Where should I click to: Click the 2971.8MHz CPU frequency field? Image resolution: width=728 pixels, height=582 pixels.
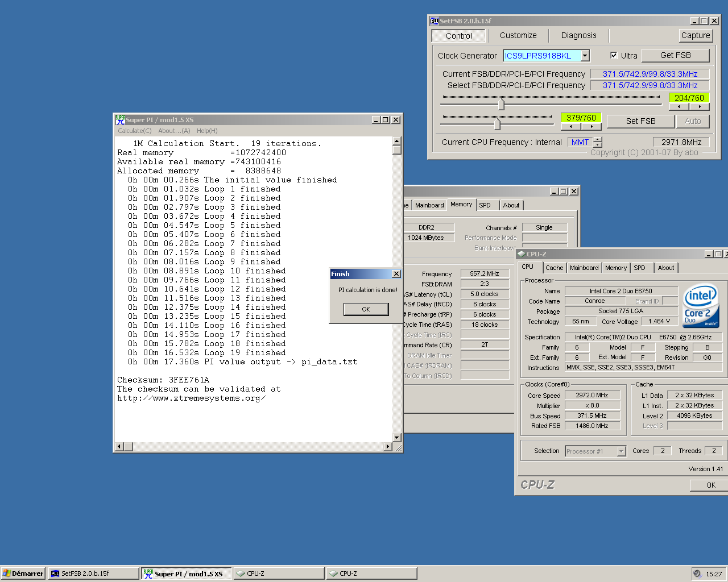pos(681,142)
